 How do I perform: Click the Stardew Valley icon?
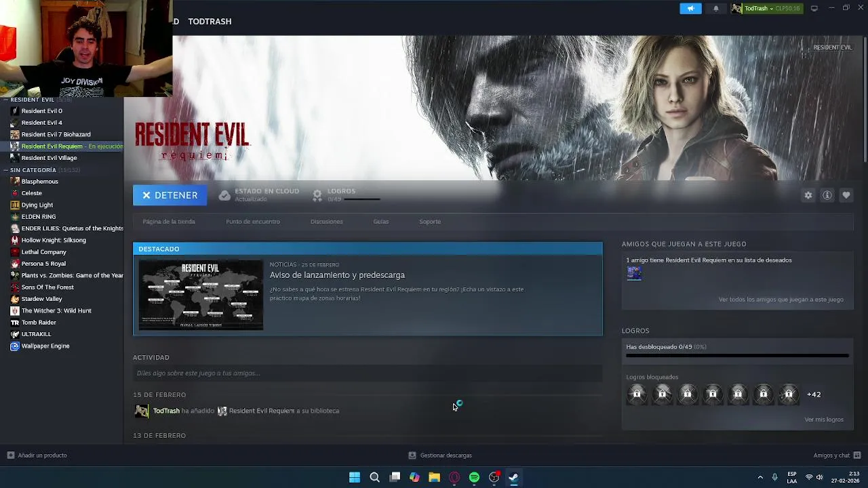click(15, 299)
